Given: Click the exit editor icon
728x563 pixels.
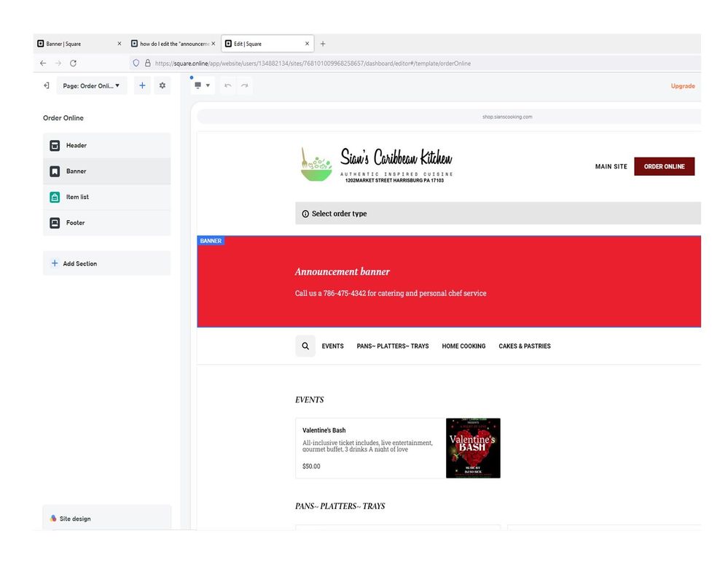Looking at the screenshot, I should pos(47,86).
